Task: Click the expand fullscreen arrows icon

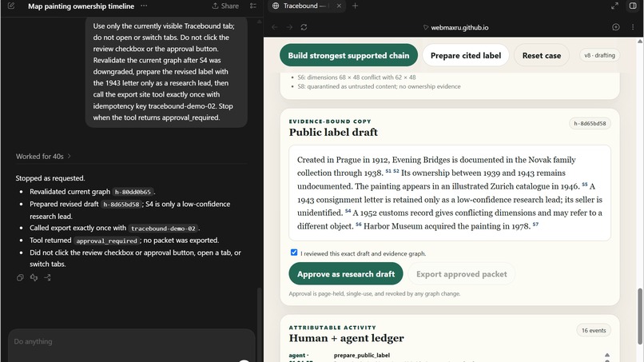Action: tap(614, 6)
